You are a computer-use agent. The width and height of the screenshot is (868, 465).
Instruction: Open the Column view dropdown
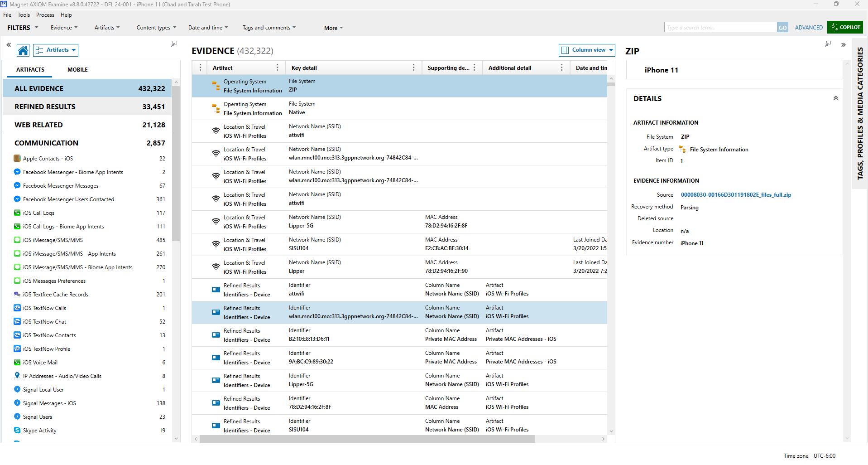(x=587, y=50)
